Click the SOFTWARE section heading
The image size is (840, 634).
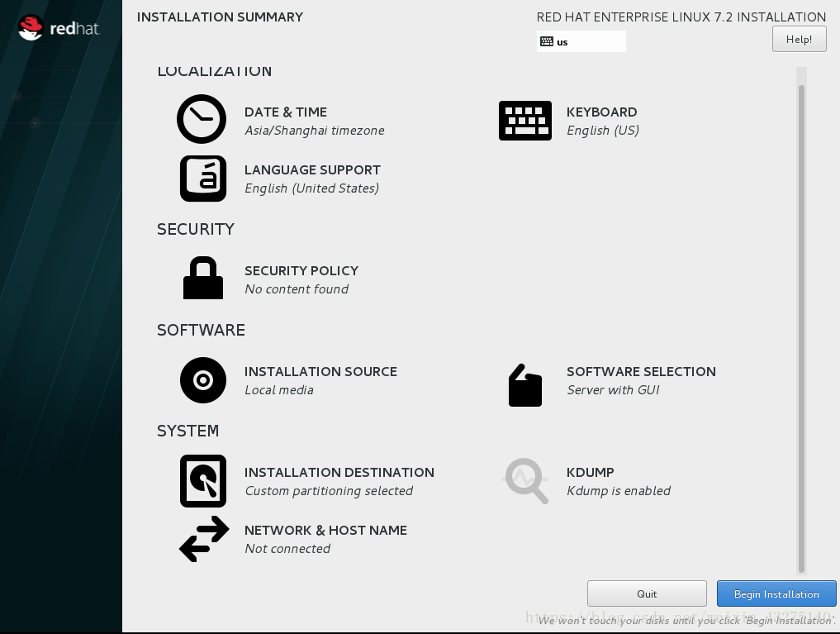click(x=201, y=330)
